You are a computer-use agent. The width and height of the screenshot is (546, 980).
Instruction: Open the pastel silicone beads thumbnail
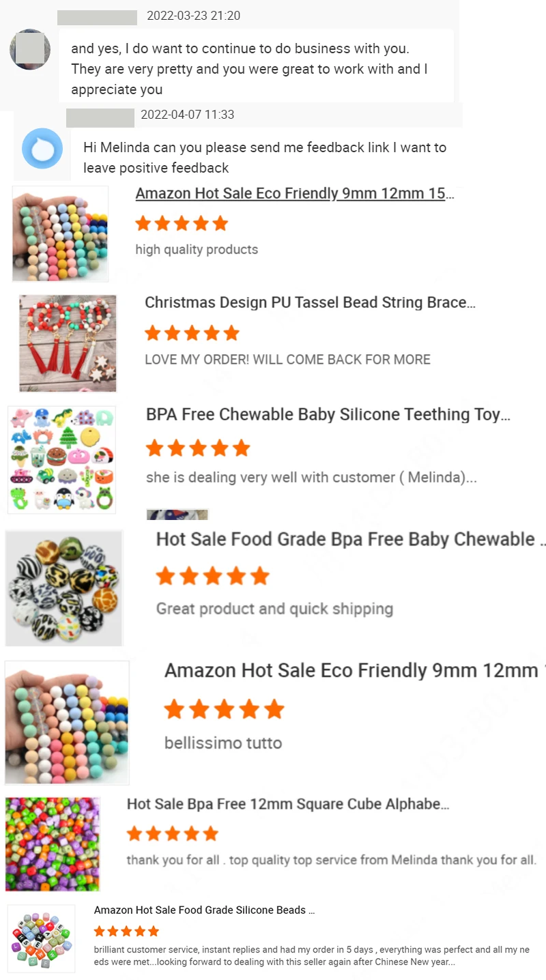pos(60,233)
